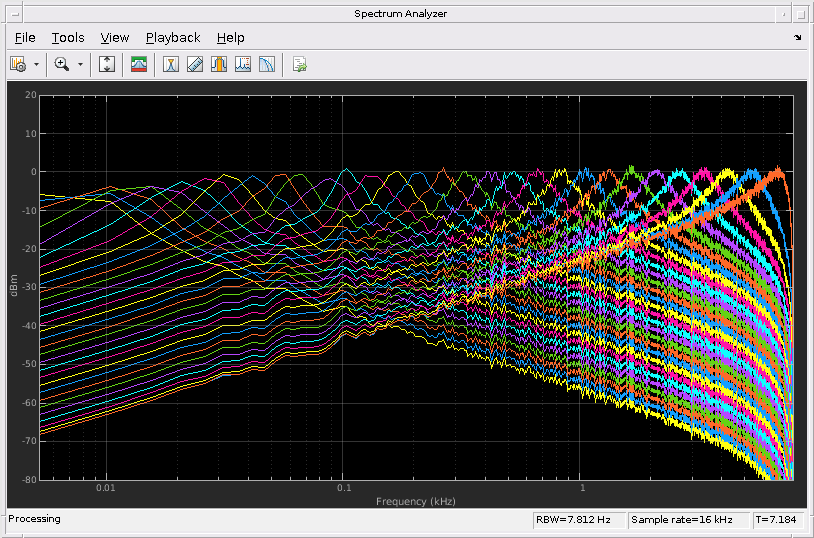Open the View menu
Image resolution: width=814 pixels, height=538 pixels.
coord(115,37)
